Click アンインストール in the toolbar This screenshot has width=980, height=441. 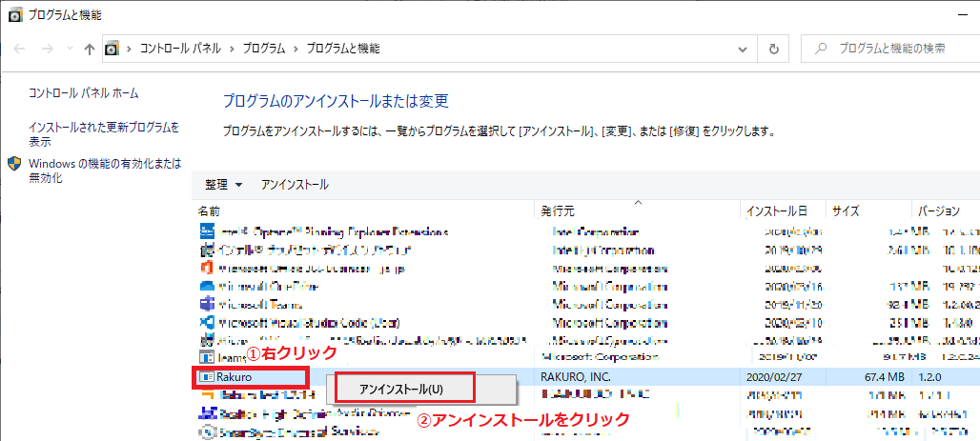(295, 185)
